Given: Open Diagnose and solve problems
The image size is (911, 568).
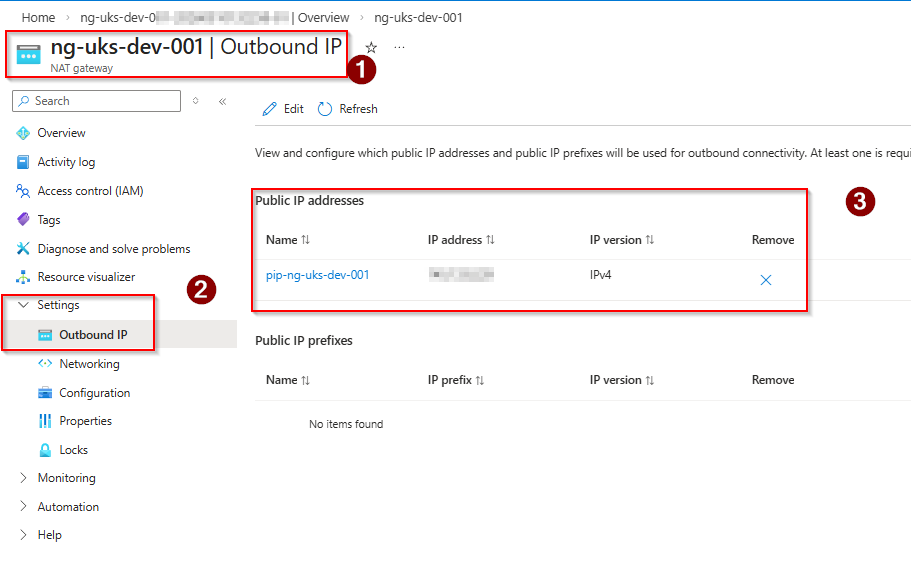Looking at the screenshot, I should (x=114, y=249).
